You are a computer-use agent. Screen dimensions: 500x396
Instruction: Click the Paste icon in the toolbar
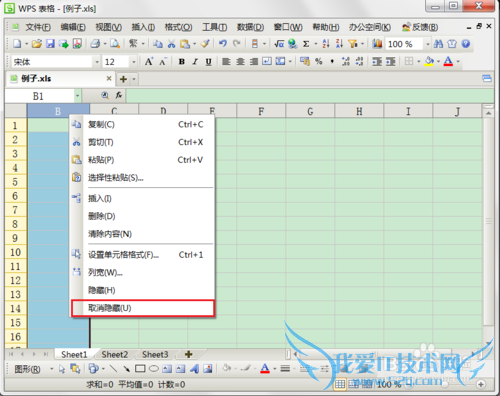pos(185,44)
